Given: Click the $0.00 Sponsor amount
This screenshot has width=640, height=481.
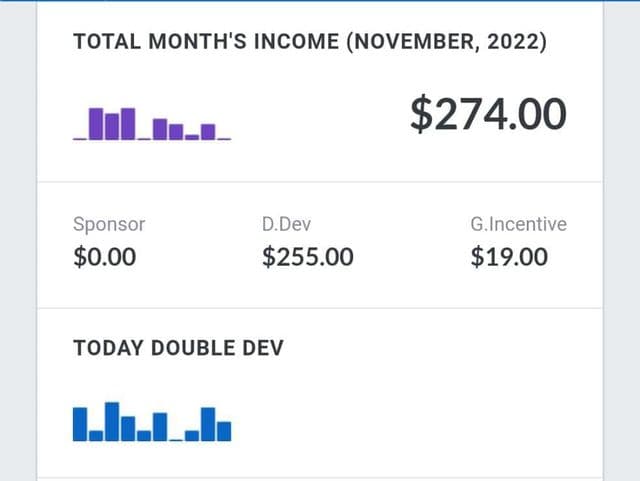Looking at the screenshot, I should tap(105, 257).
